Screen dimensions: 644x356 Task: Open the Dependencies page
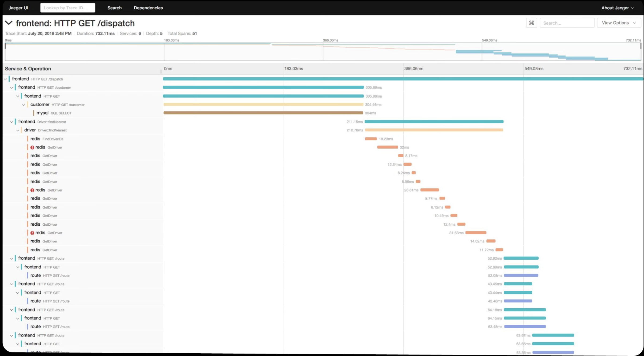148,8
